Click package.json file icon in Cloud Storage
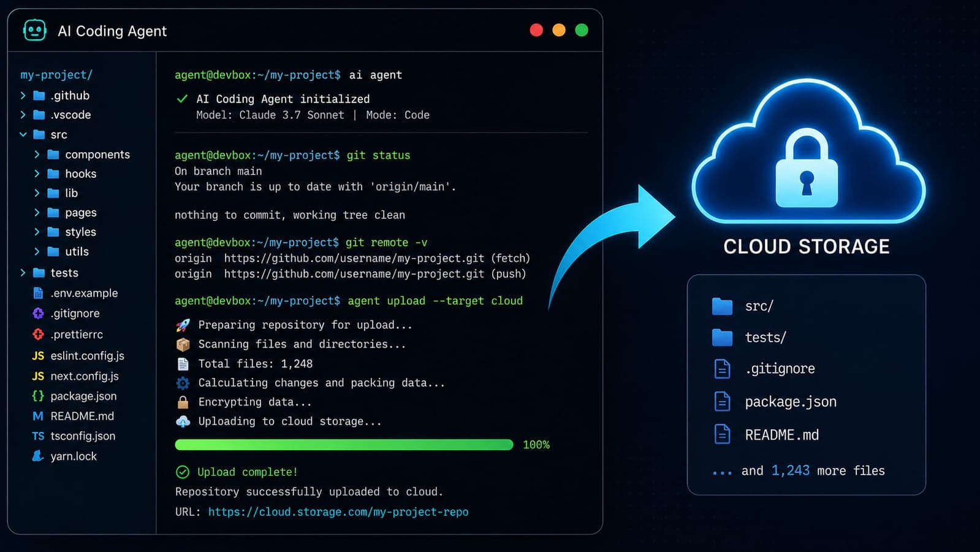This screenshot has height=552, width=980. click(x=723, y=402)
